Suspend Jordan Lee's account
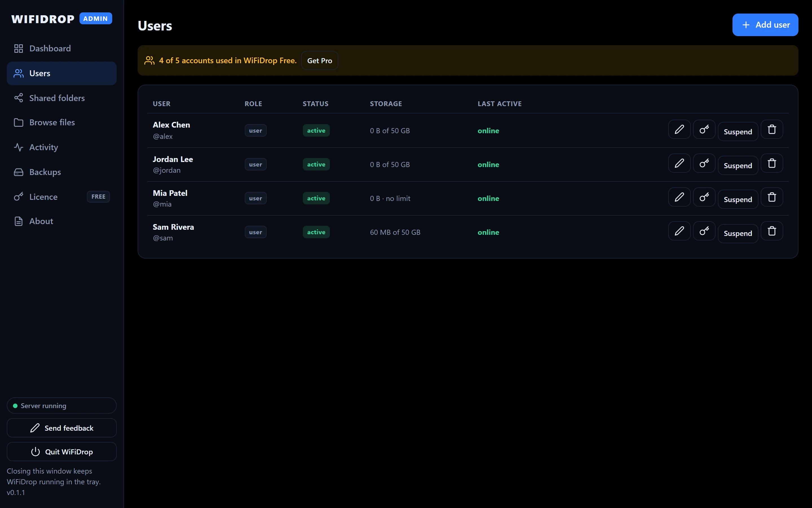This screenshot has height=508, width=812. click(x=738, y=166)
